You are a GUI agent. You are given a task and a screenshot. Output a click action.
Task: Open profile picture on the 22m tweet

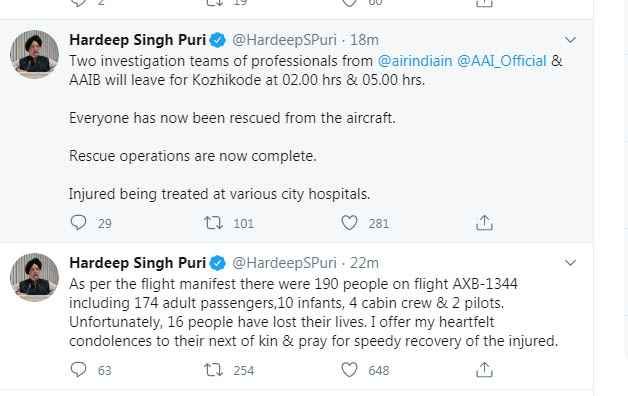tap(34, 277)
